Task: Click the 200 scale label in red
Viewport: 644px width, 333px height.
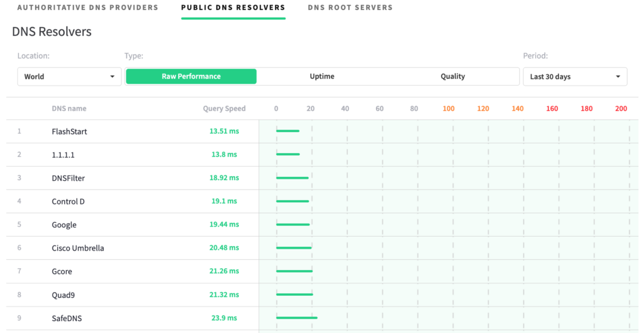Action: (621, 108)
